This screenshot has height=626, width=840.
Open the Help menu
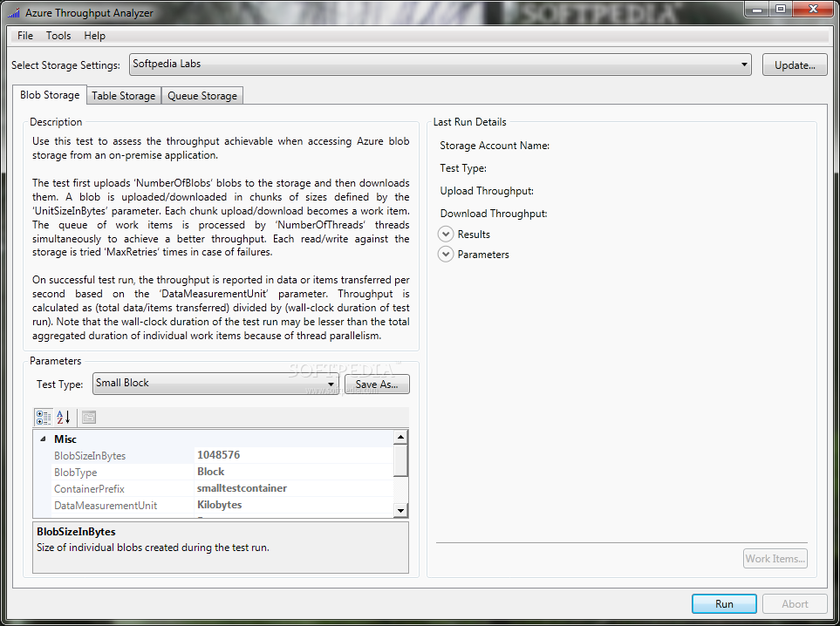click(94, 36)
